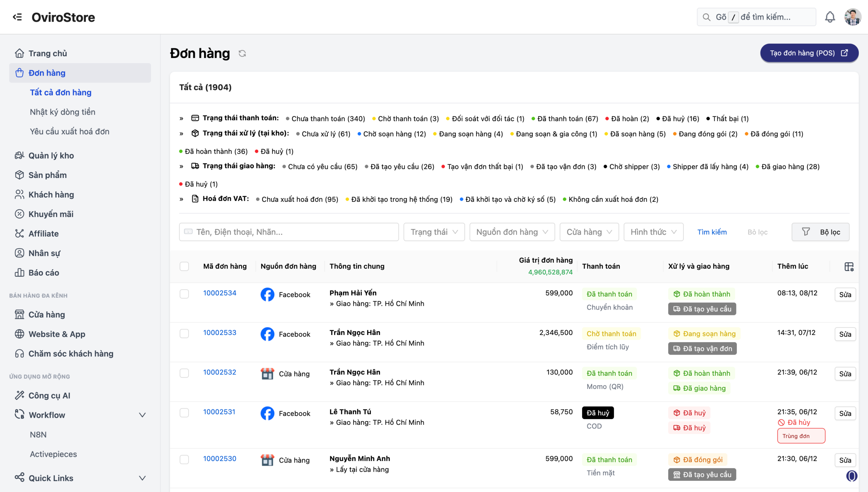Screen dimensions: 868x492
Task: Open order link 10002532
Action: (219, 372)
